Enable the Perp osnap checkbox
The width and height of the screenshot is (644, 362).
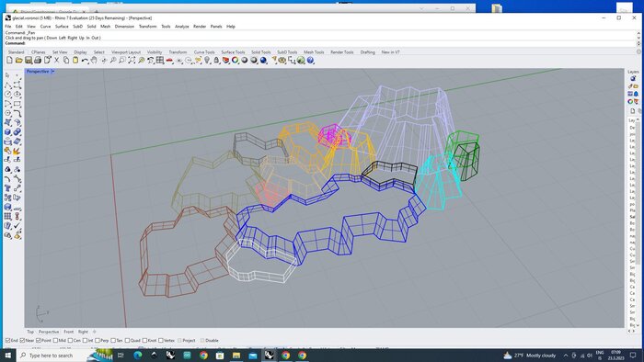(98, 340)
